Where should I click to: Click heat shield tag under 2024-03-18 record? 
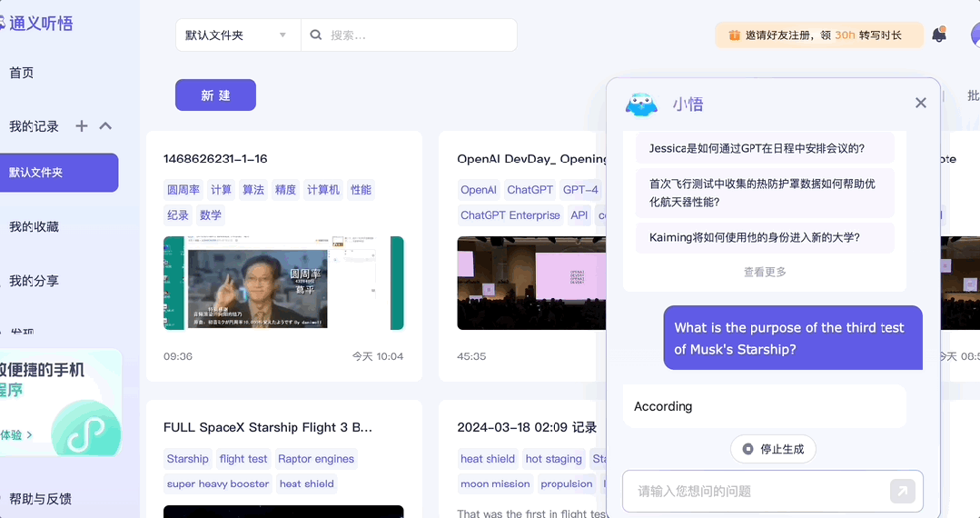[488, 459]
